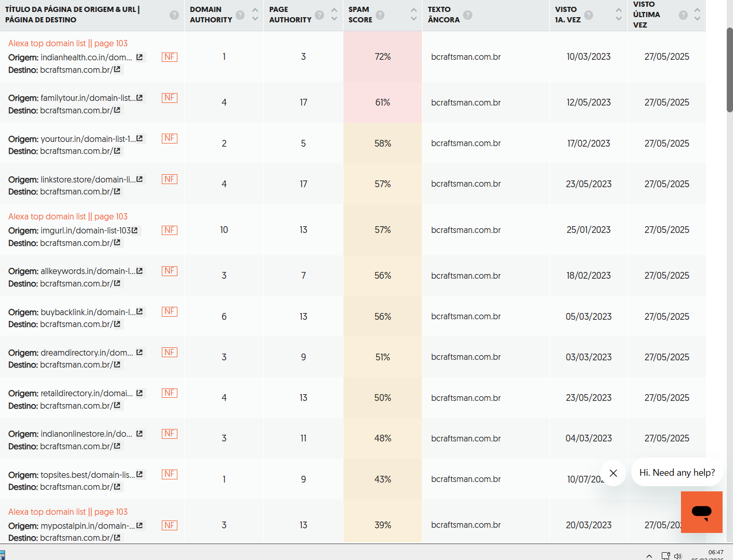
Task: Open external link icon for indianhealth.co.in origin
Action: click(139, 57)
